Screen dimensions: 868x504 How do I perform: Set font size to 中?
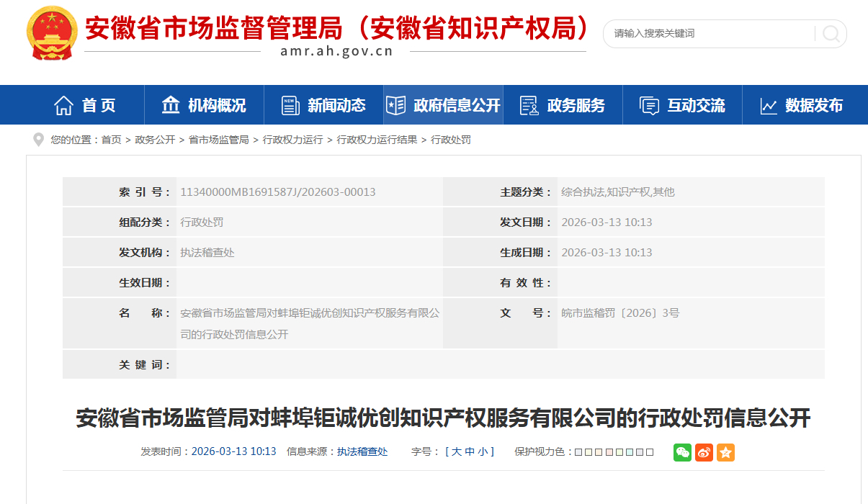[470, 451]
